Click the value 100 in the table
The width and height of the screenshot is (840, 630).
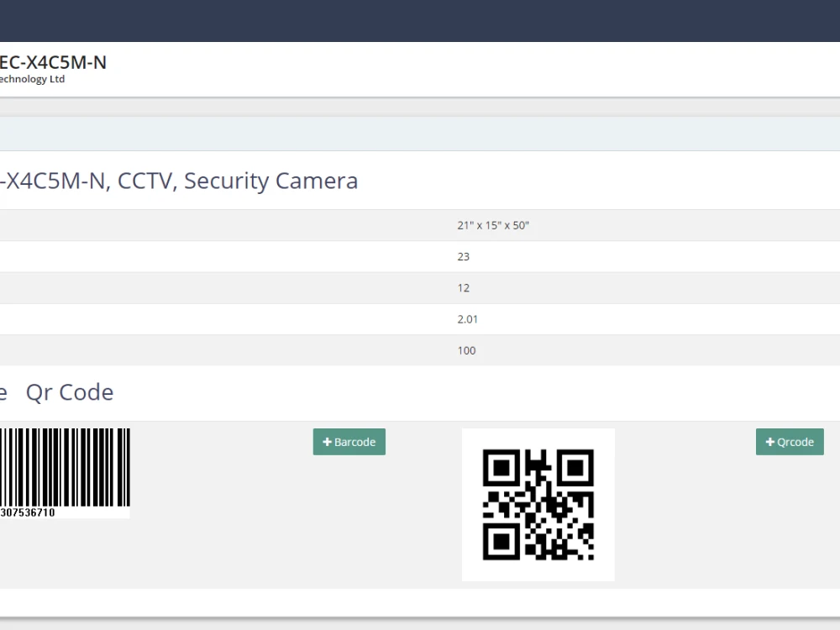coord(466,350)
